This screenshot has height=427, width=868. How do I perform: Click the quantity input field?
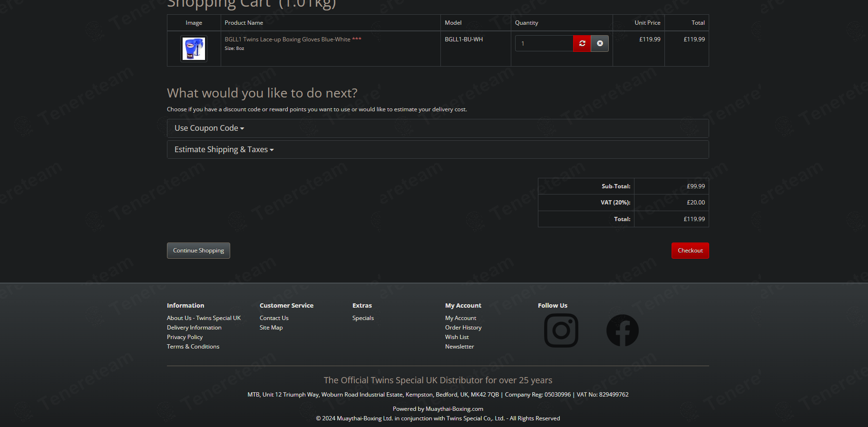tap(544, 43)
